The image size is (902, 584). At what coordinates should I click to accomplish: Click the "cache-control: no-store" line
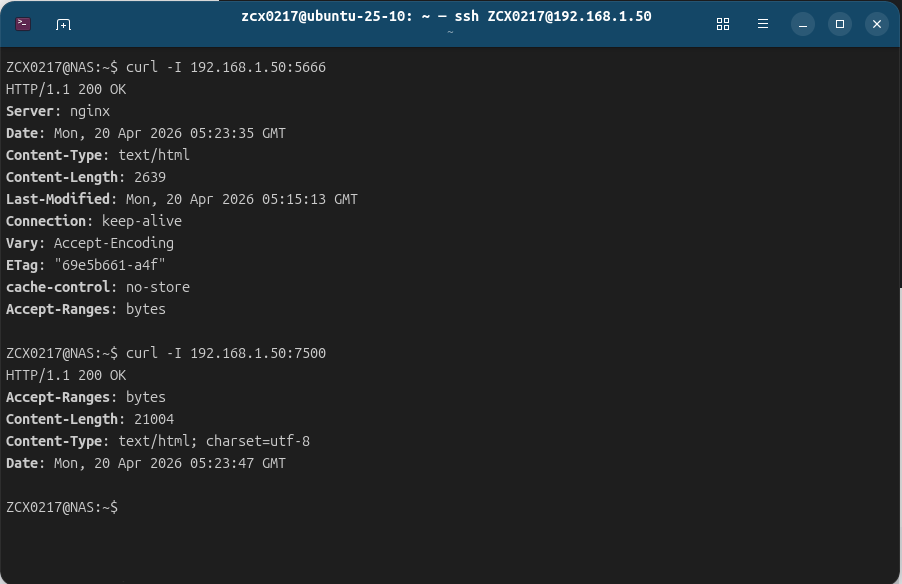pos(97,287)
